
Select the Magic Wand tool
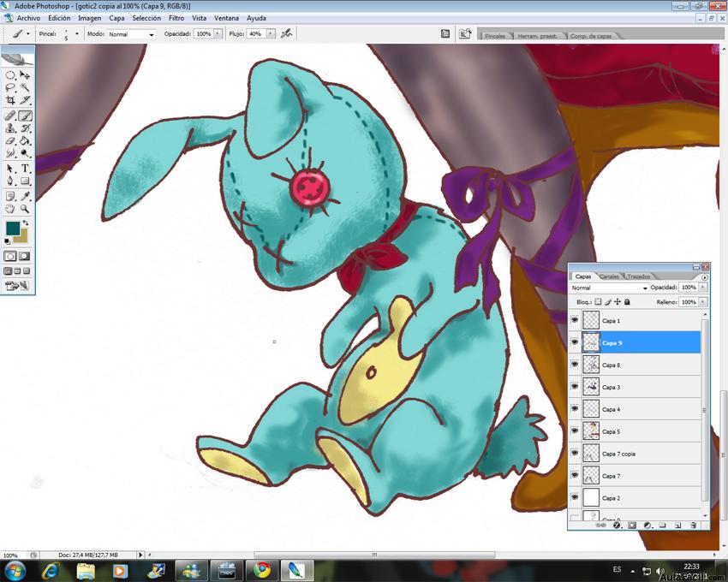[x=25, y=87]
